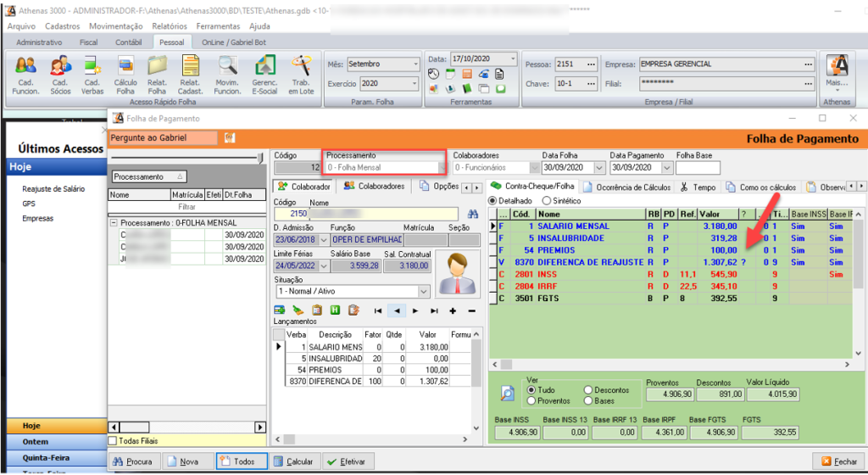
Task: Go to the previous record arrow
Action: point(397,311)
